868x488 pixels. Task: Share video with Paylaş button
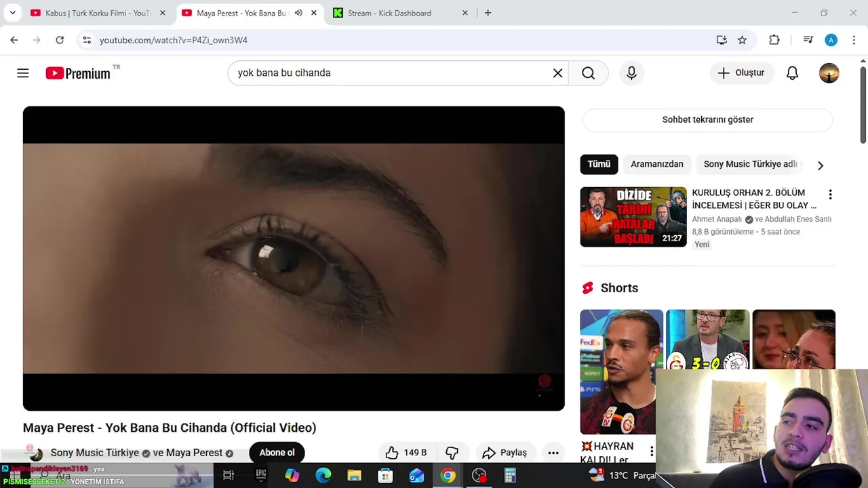[x=505, y=453]
